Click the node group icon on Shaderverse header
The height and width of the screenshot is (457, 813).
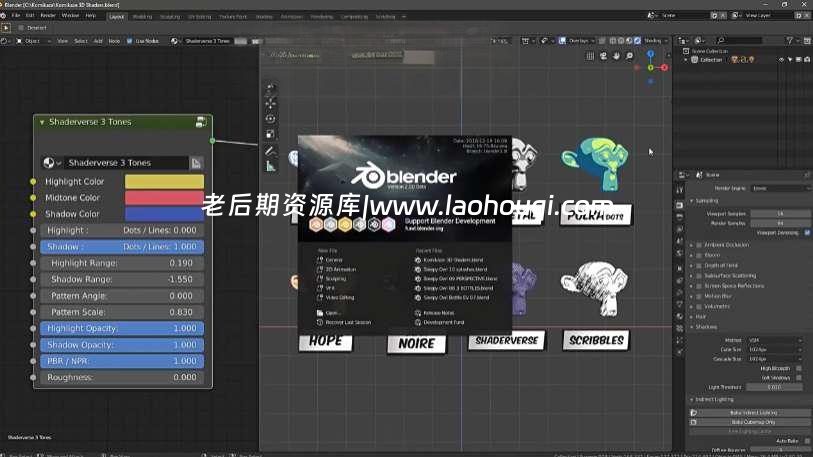(x=201, y=122)
